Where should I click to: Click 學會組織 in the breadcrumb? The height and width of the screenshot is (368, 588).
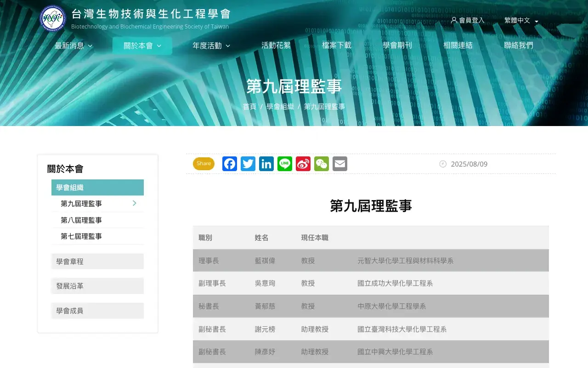(x=280, y=107)
